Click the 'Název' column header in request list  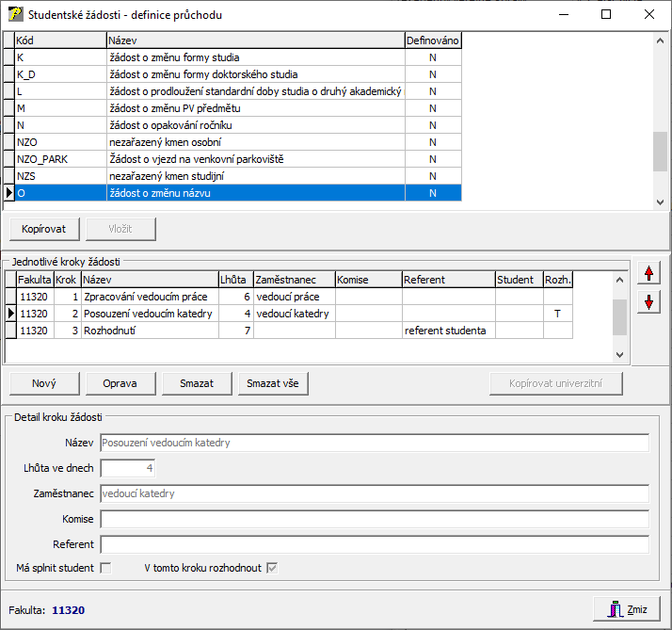tap(254, 40)
